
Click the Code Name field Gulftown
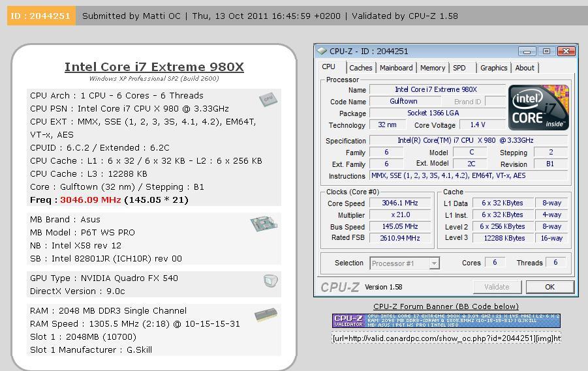click(405, 101)
